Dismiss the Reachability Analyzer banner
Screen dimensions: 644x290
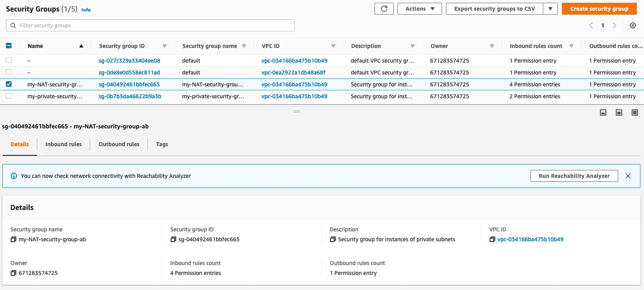628,176
